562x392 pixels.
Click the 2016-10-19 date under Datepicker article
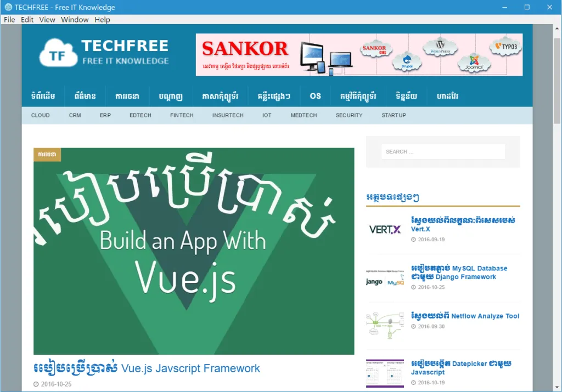click(x=431, y=383)
